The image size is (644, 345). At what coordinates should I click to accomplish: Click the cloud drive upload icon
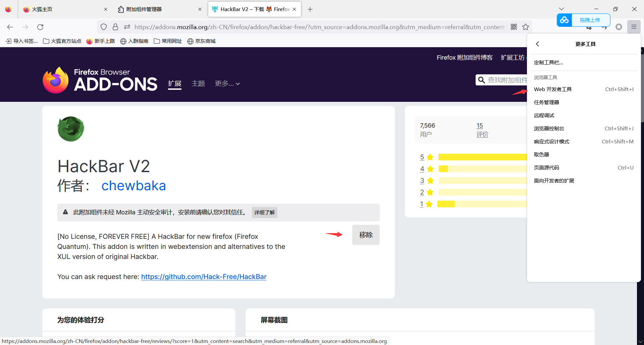coord(565,20)
